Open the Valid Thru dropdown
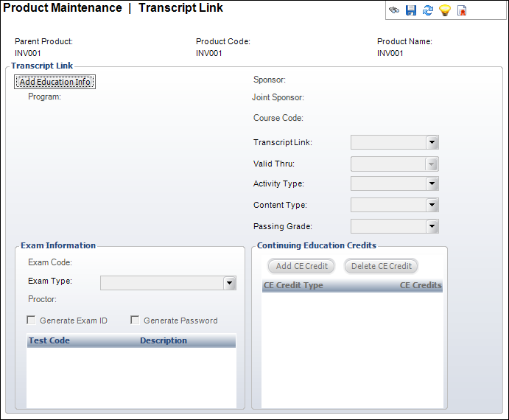This screenshot has height=420, width=509. [432, 164]
